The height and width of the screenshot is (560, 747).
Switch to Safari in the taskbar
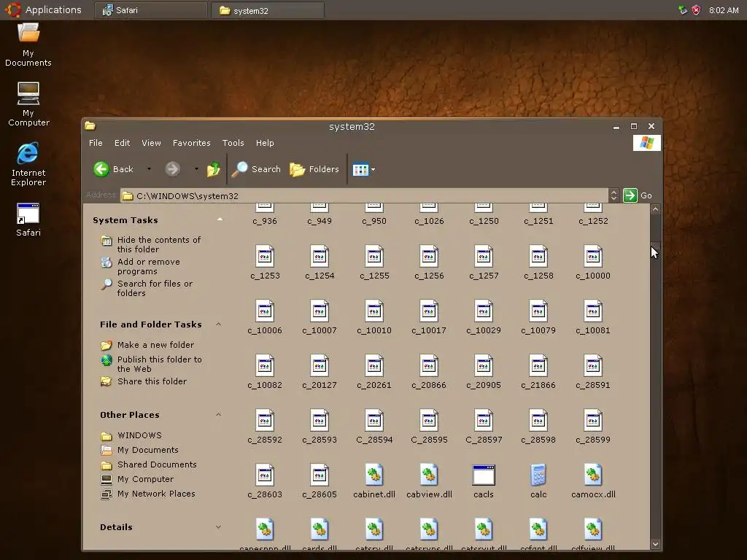[x=150, y=10]
